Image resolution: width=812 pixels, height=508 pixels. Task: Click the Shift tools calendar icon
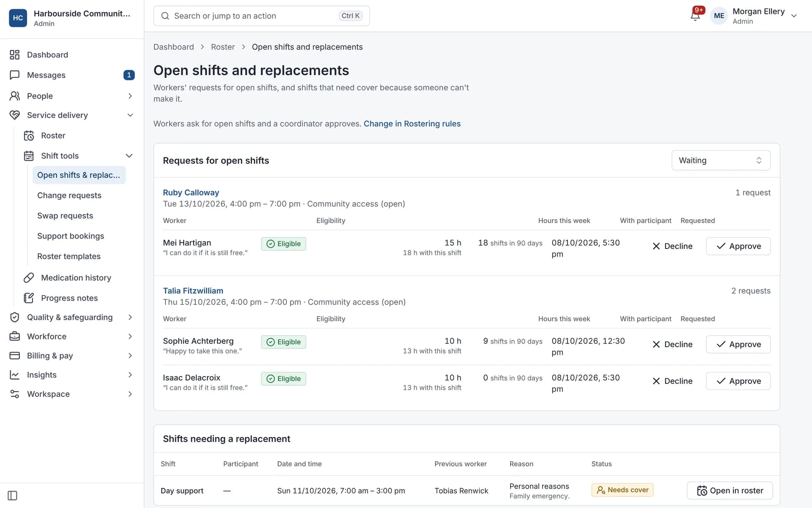tap(29, 156)
